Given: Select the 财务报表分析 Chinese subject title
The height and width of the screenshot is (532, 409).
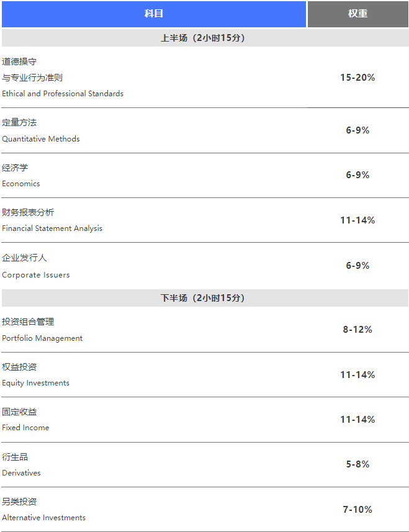Looking at the screenshot, I should pyautogui.click(x=28, y=212).
